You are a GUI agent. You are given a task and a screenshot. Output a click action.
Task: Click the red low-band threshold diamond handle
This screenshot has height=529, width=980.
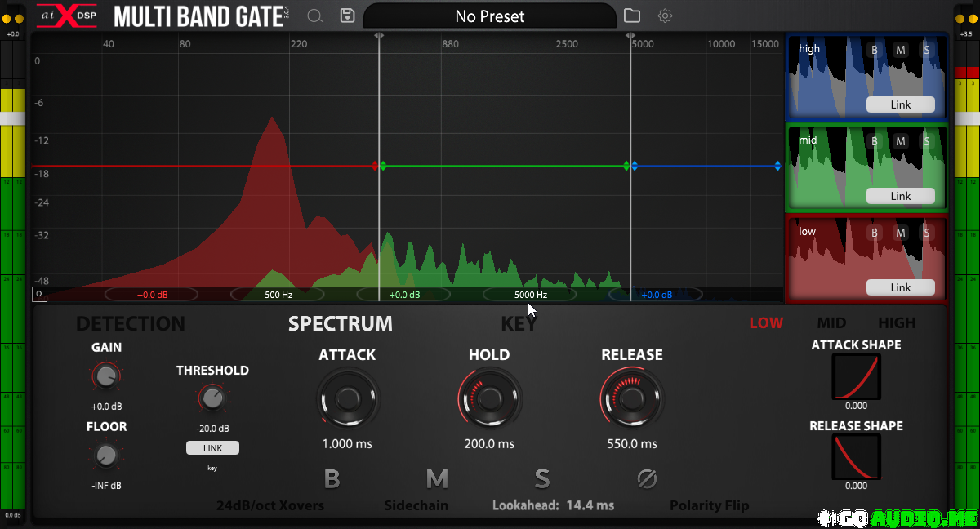pos(376,167)
